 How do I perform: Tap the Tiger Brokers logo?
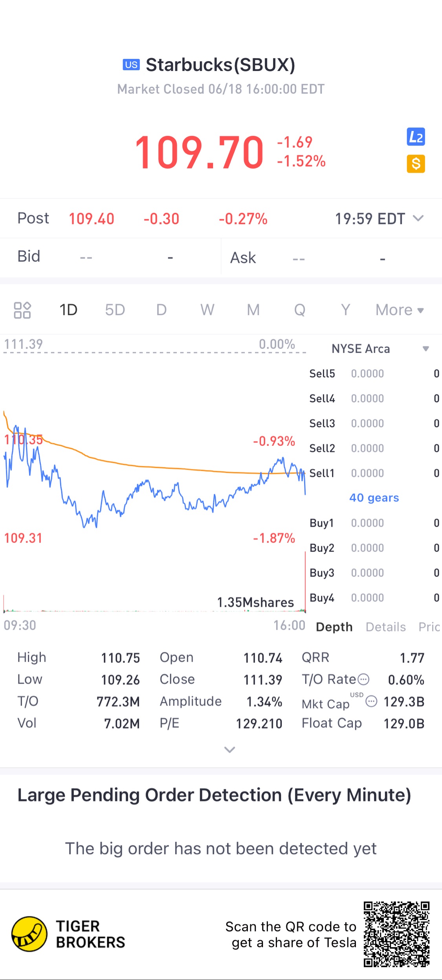(x=30, y=934)
